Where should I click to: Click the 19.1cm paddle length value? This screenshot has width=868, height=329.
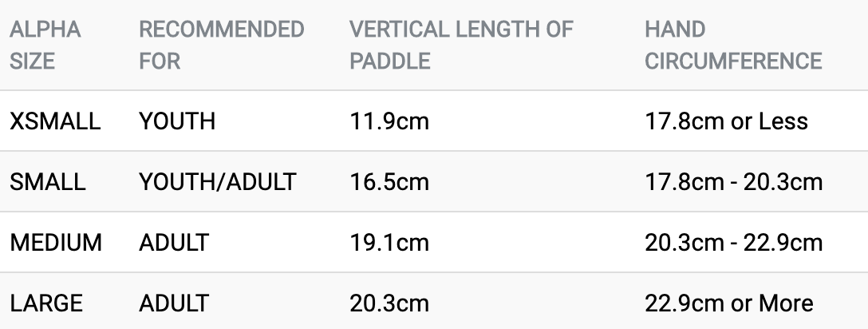click(389, 243)
